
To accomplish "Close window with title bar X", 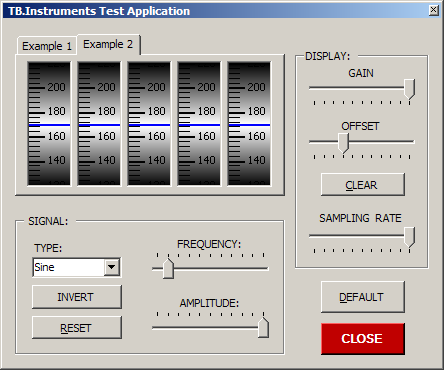I will tap(433, 10).
